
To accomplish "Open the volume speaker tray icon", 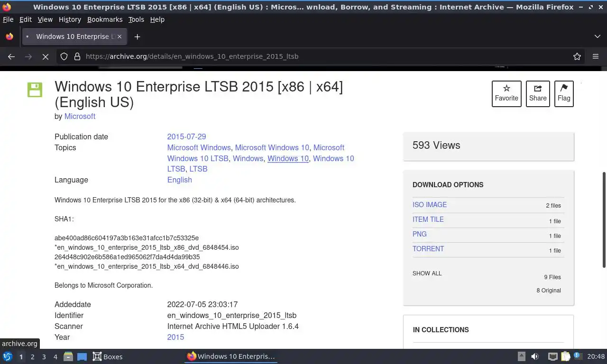I will (x=535, y=356).
